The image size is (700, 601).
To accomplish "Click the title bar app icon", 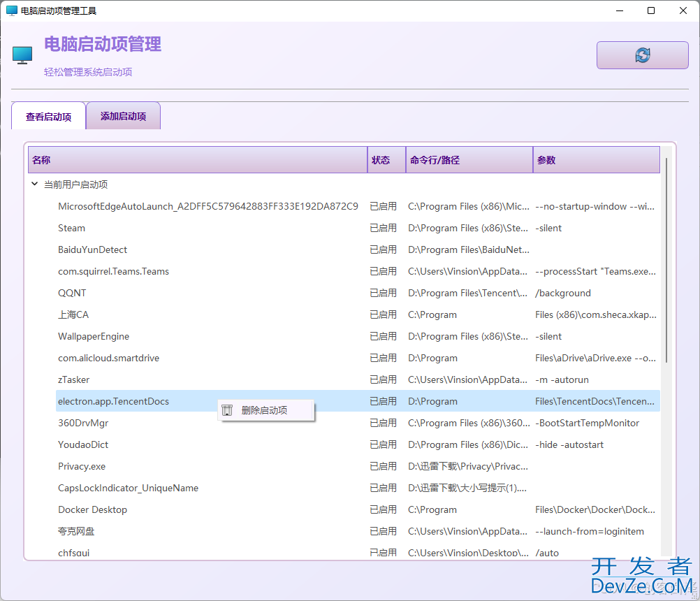I will 12,10.
